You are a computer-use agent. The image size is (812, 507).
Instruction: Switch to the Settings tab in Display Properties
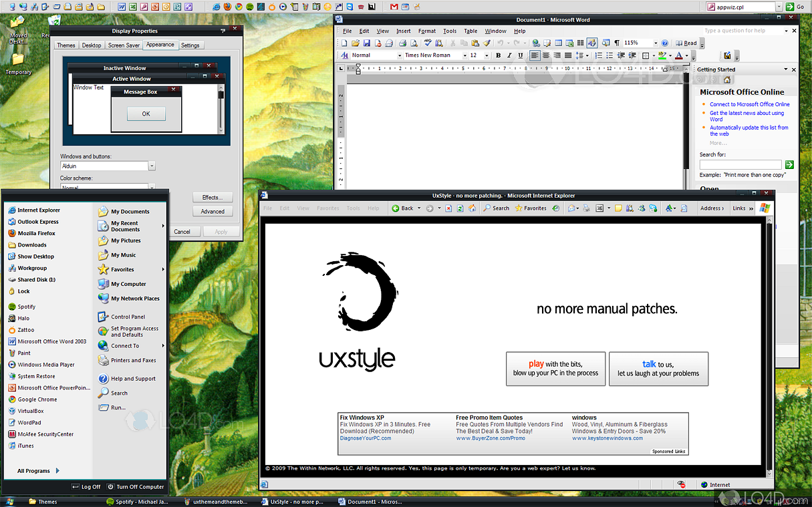(190, 45)
